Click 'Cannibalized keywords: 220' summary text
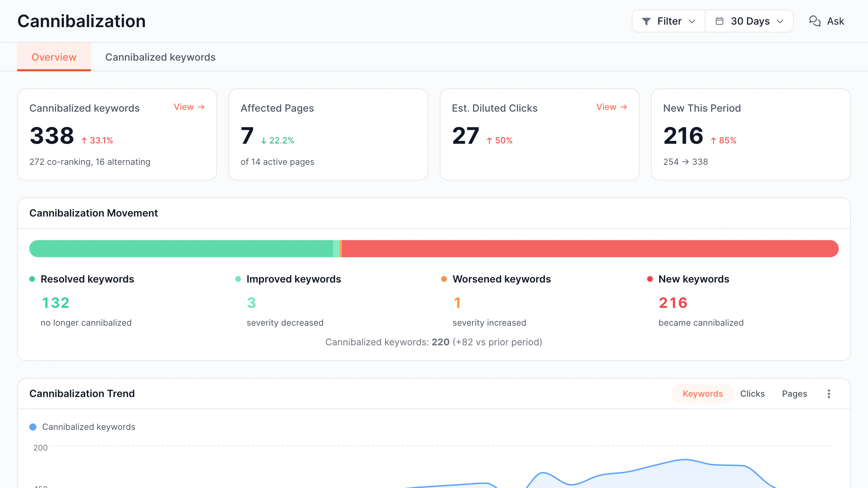This screenshot has height=488, width=868. point(387,342)
